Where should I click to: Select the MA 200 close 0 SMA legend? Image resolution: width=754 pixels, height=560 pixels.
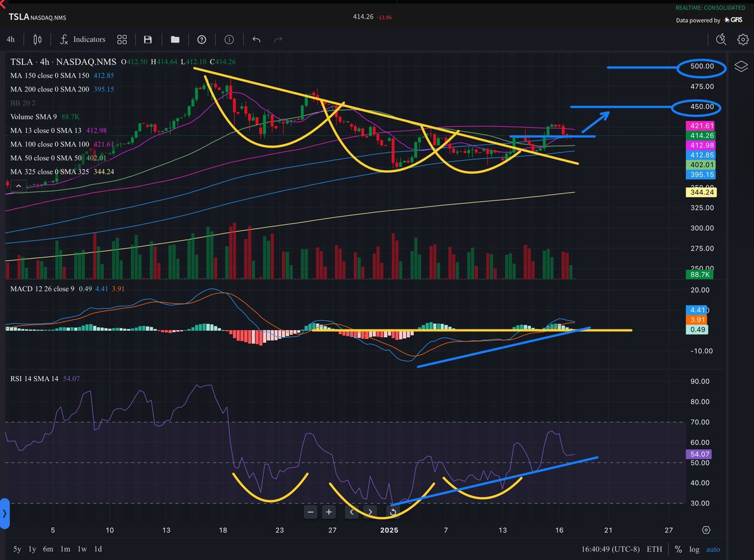click(62, 89)
